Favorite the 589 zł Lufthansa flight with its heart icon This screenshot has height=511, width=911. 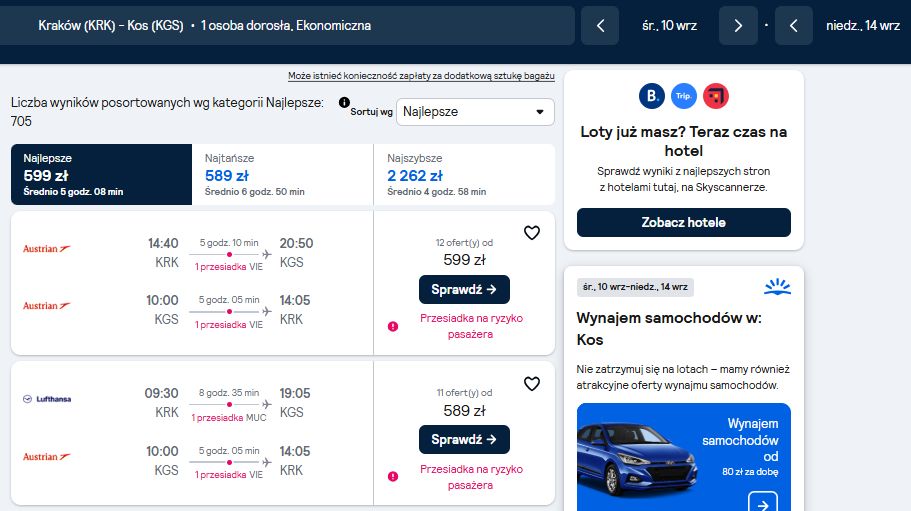[x=532, y=384]
